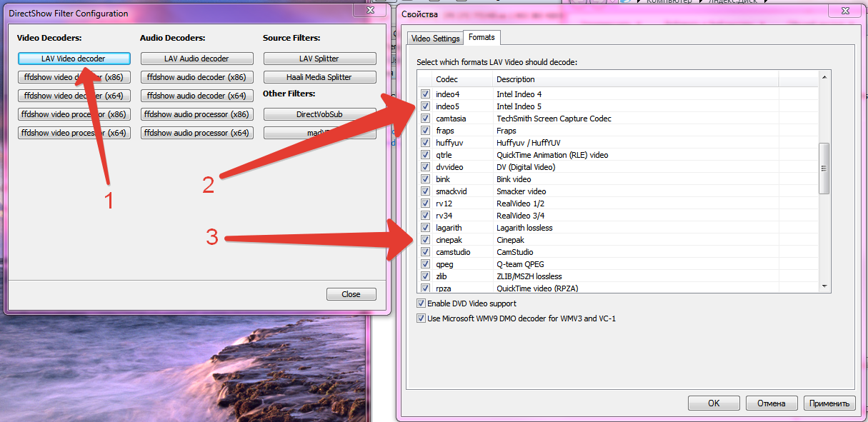Toggle Enable DVD Video support
868x422 pixels.
[x=421, y=303]
